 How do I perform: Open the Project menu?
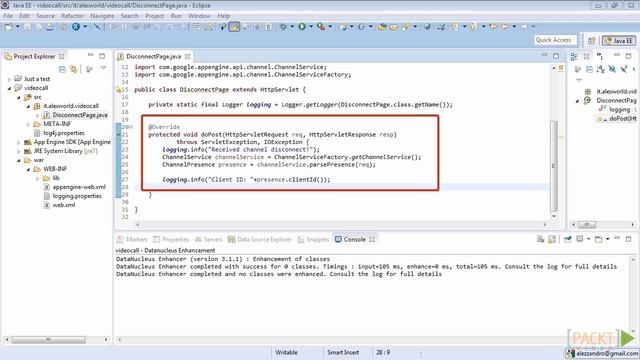[x=155, y=16]
